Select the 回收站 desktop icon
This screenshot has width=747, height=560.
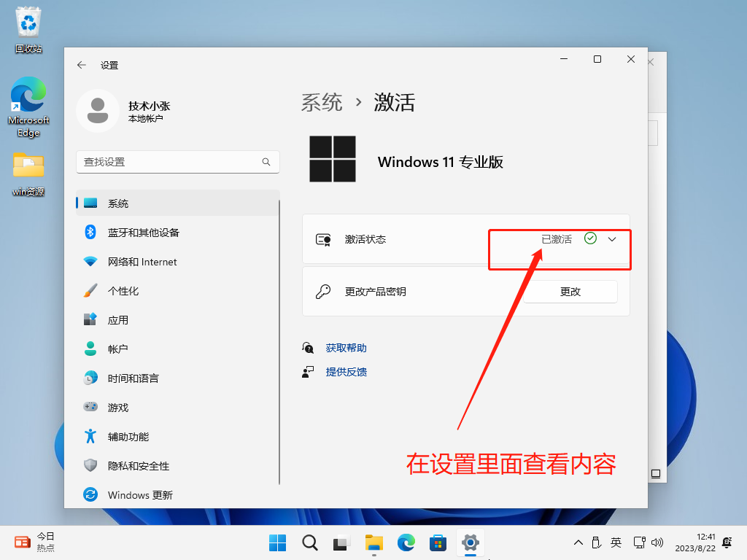28,29
